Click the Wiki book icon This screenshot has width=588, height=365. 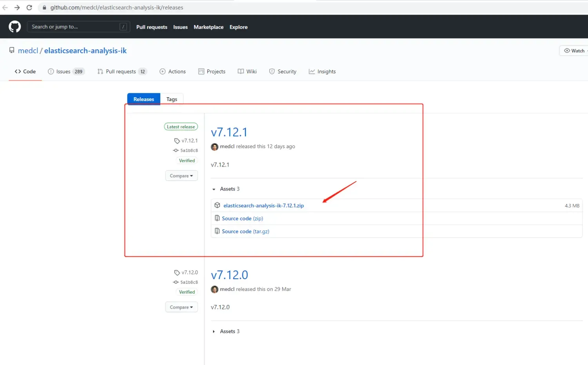point(241,71)
